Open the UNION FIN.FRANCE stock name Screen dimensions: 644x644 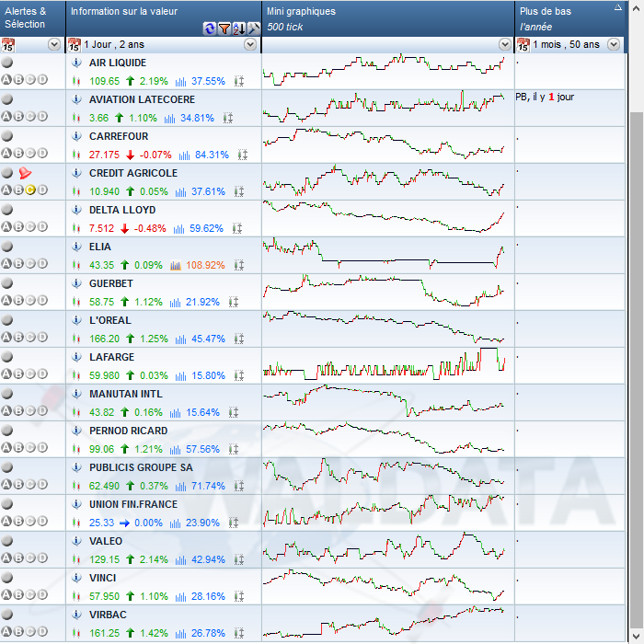coord(133,504)
